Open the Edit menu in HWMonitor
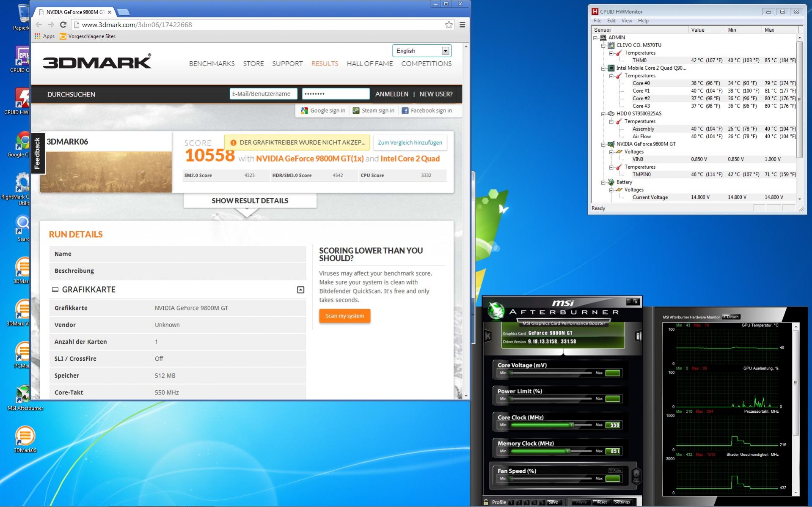 point(611,21)
